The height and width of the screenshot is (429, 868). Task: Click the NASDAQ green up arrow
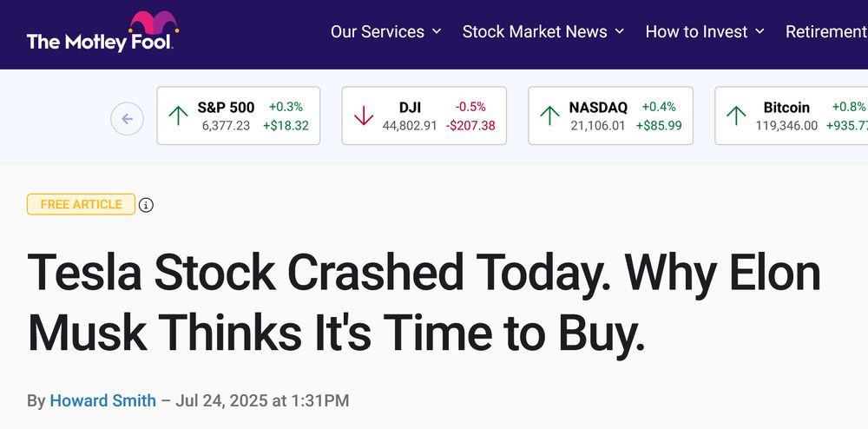(x=549, y=115)
